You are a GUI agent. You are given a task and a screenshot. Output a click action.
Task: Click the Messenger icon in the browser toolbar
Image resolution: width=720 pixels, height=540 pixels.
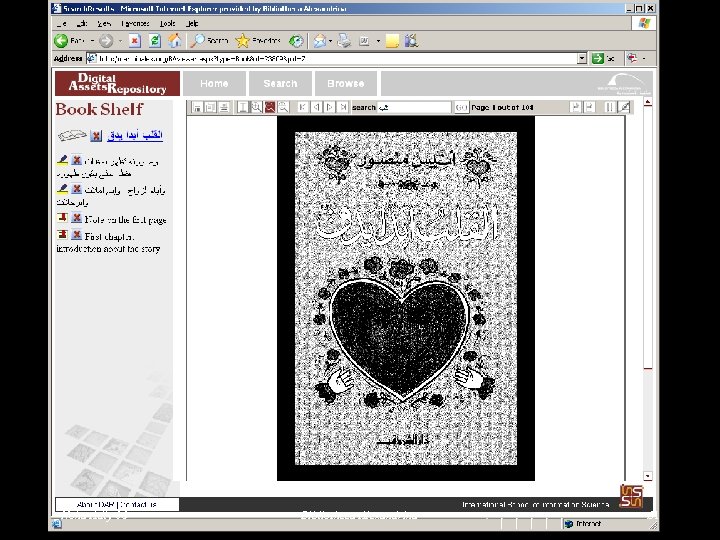[x=411, y=41]
